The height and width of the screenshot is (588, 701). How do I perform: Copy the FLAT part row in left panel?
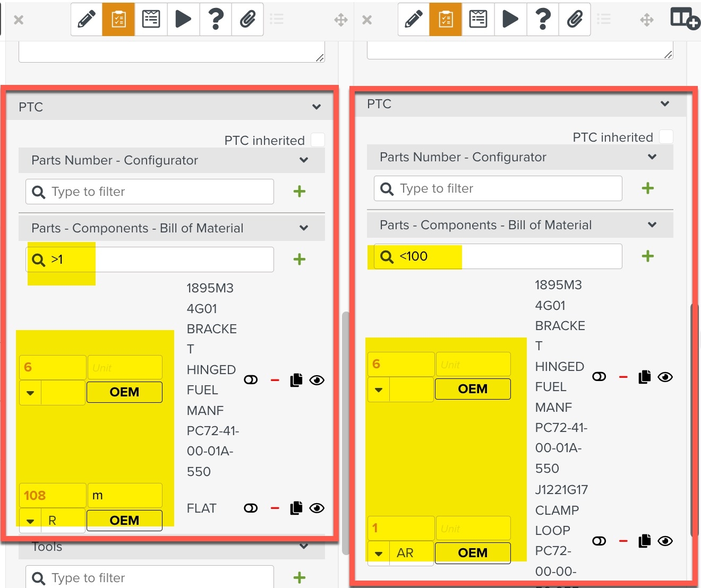point(296,508)
